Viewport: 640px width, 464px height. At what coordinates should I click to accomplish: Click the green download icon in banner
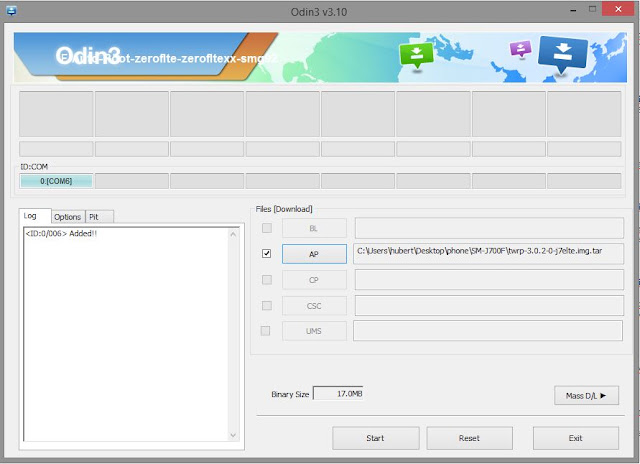(x=416, y=56)
